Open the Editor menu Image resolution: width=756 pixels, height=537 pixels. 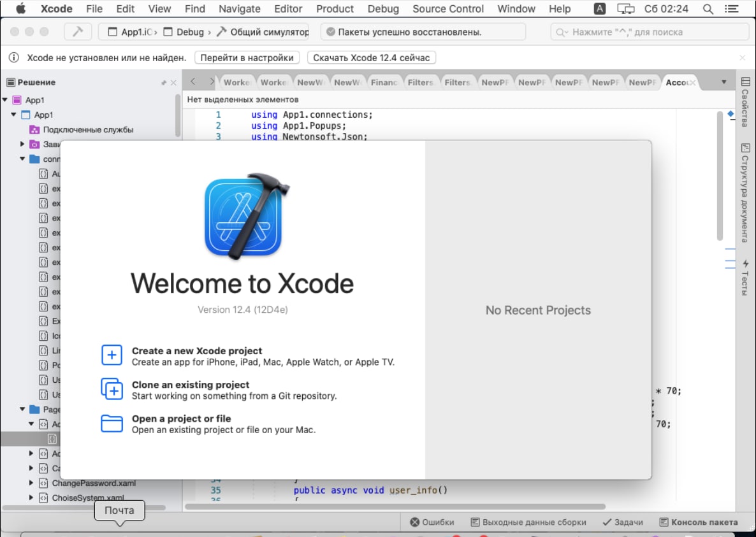[x=288, y=9]
